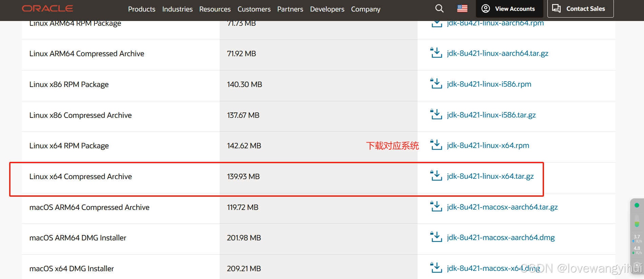Download jdk-8u421-linux-i586.rpm link
The height and width of the screenshot is (279, 644).
pos(489,84)
